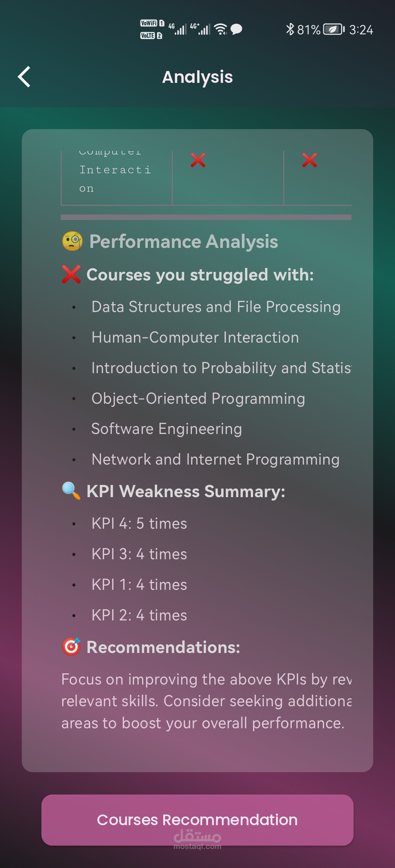
Task: Click the battery indicator icon
Action: [x=333, y=29]
